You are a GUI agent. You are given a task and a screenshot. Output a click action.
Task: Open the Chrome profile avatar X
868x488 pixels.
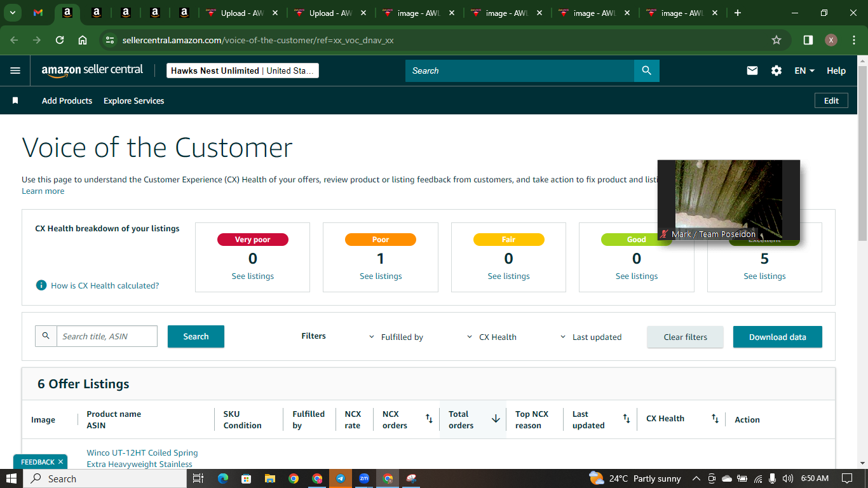click(x=831, y=40)
